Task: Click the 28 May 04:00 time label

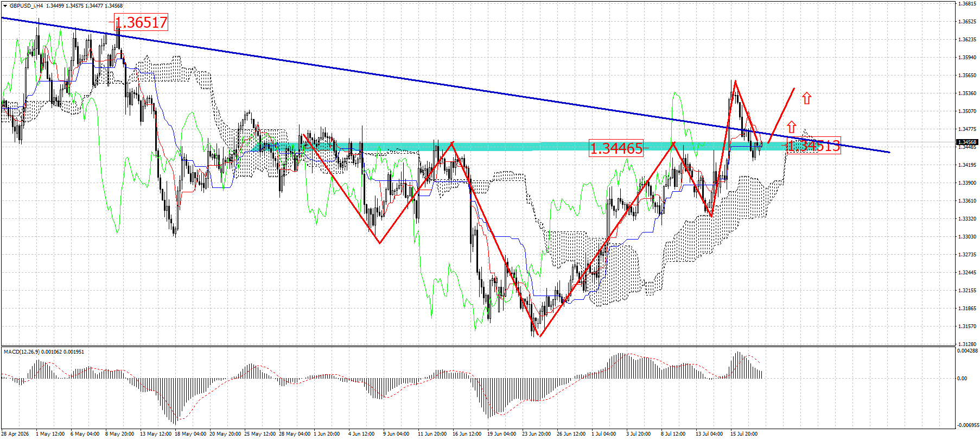Action: tap(295, 434)
